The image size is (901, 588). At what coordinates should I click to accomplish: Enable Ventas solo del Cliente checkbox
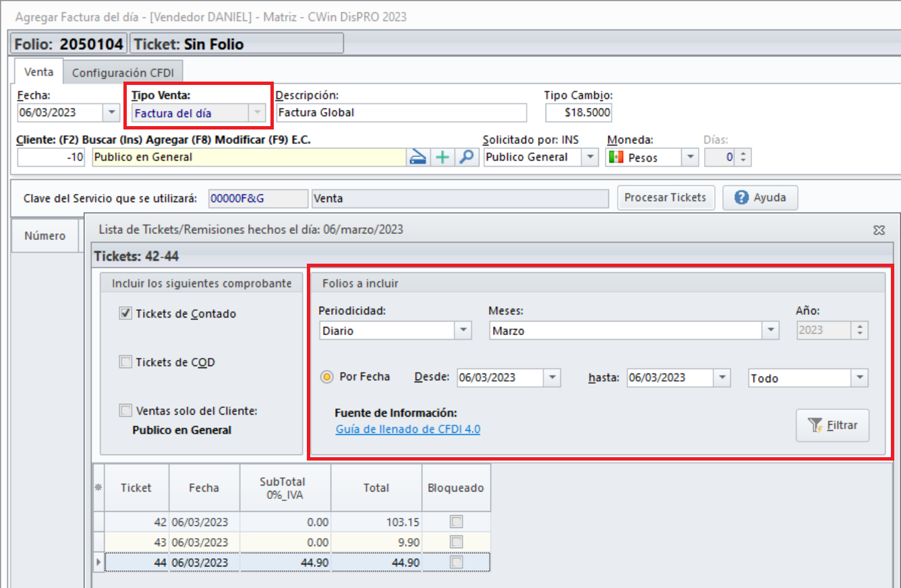tap(125, 411)
